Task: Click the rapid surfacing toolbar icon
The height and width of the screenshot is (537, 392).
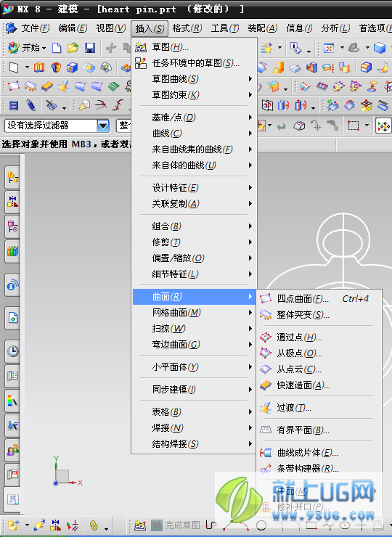Action: coord(47,86)
